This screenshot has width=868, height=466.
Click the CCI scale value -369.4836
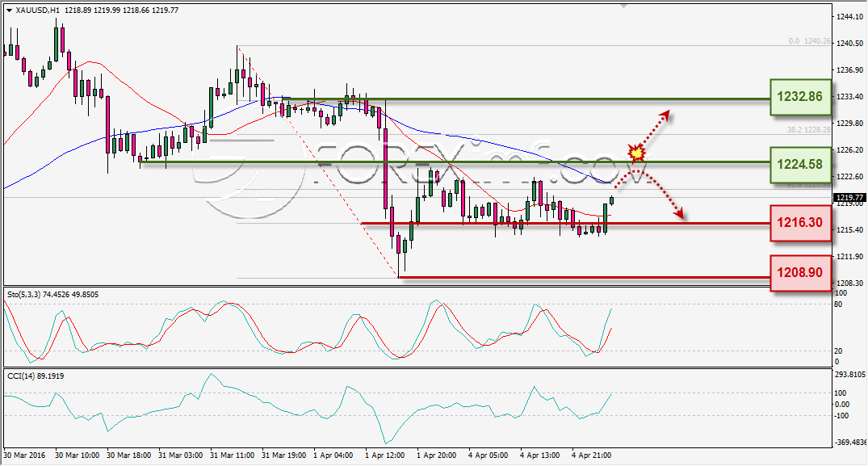[x=849, y=443]
